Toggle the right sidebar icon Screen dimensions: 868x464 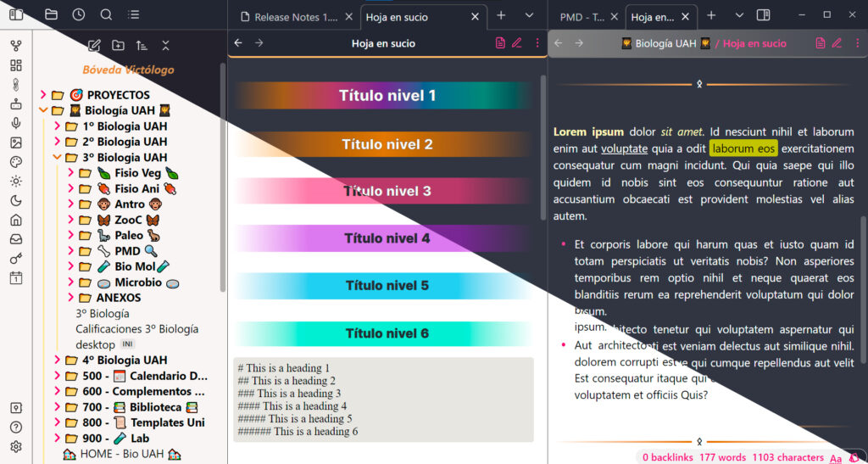(x=764, y=15)
